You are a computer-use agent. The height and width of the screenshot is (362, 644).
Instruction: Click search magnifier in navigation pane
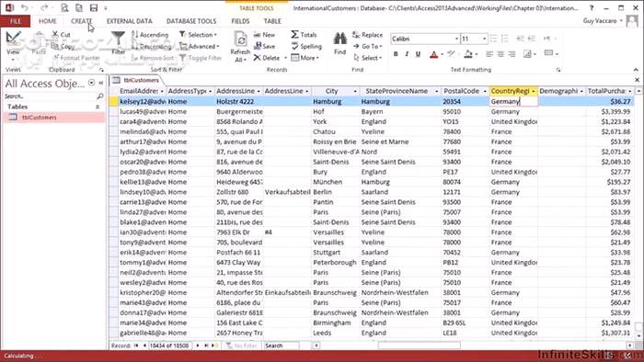(99, 96)
